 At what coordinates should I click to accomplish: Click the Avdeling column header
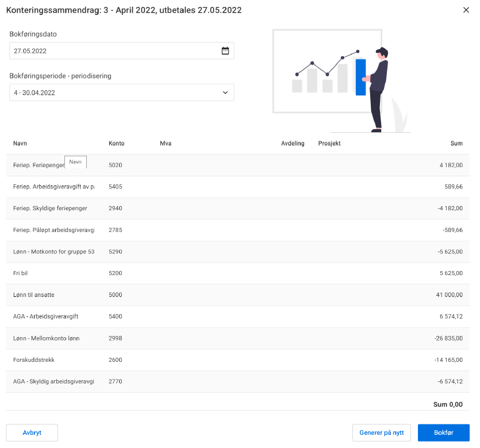(x=293, y=144)
